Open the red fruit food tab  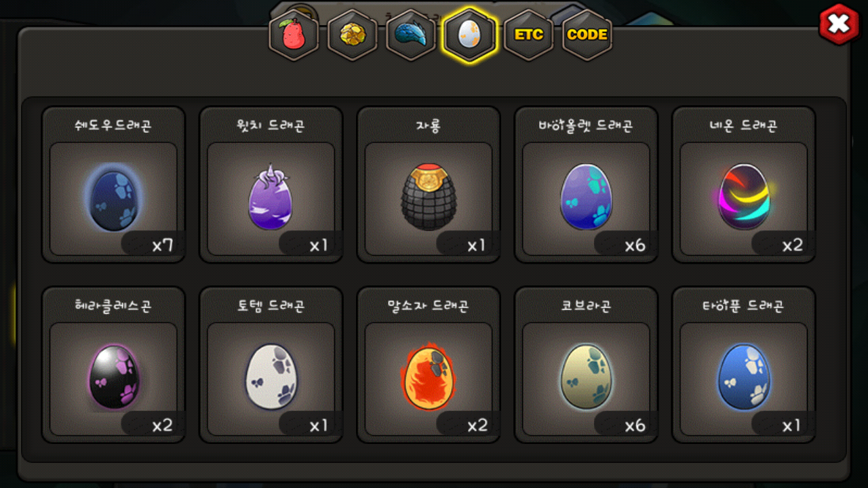coord(294,35)
